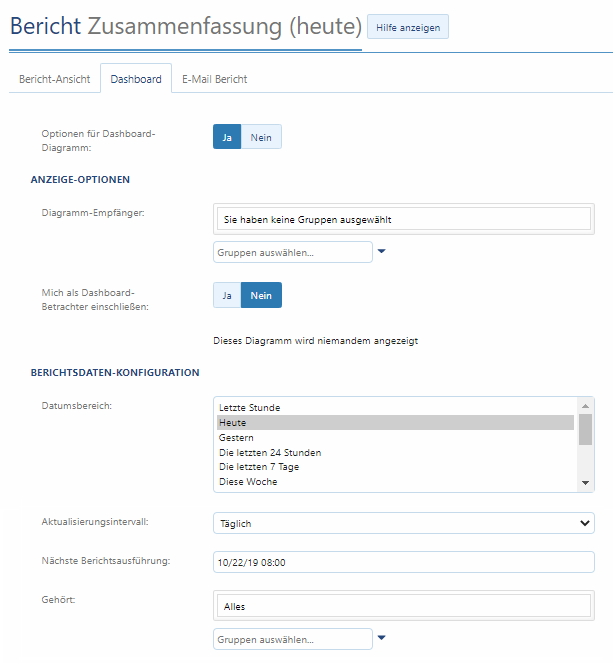Open dropdown arrow beside Gehört group selector
Screen dimensions: 613x664
point(382,638)
